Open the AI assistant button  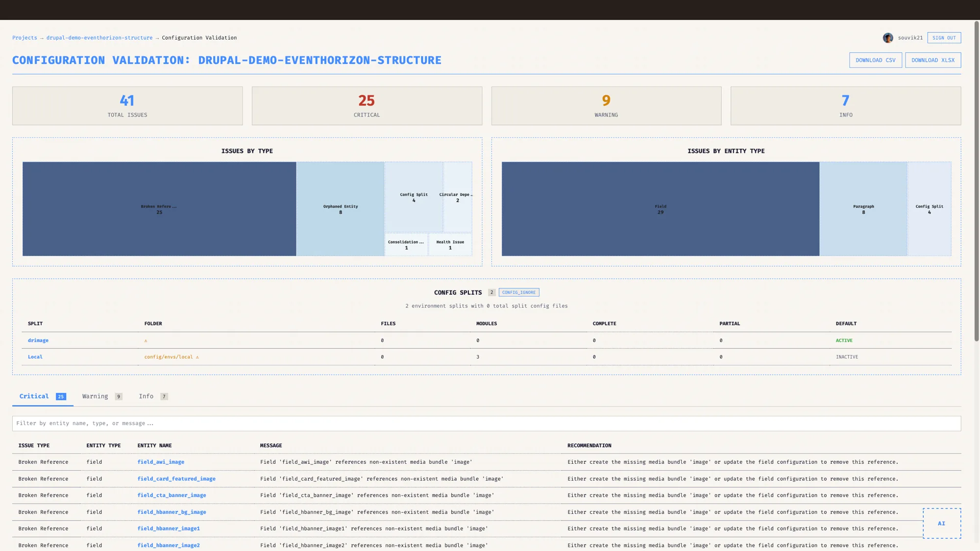pyautogui.click(x=942, y=523)
